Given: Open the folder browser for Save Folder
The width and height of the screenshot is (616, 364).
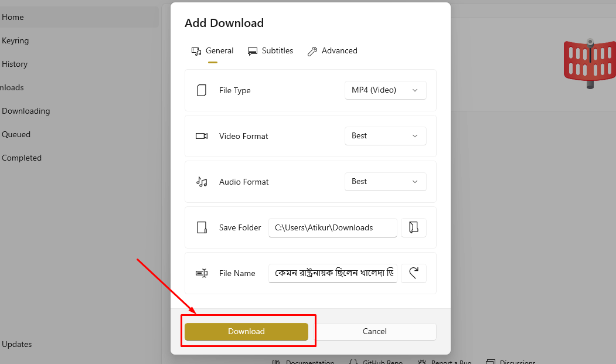Looking at the screenshot, I should point(414,227).
